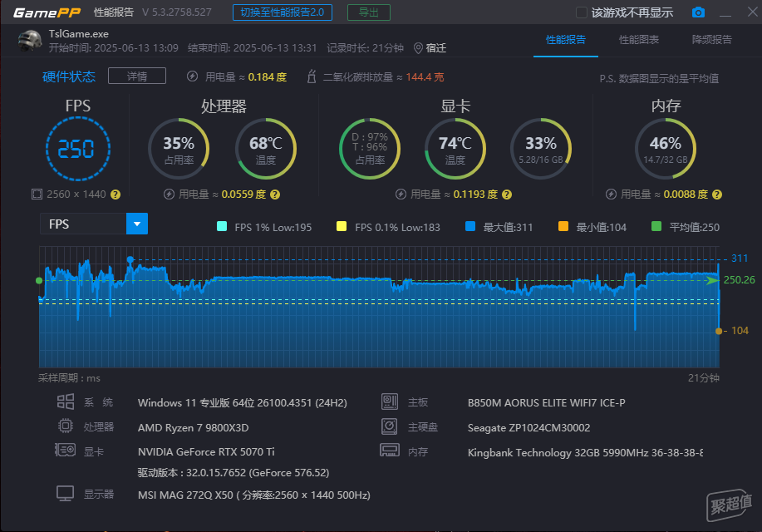Image resolution: width=762 pixels, height=532 pixels.
Task: Click the power icon beside memory 用电量
Action: 611,195
